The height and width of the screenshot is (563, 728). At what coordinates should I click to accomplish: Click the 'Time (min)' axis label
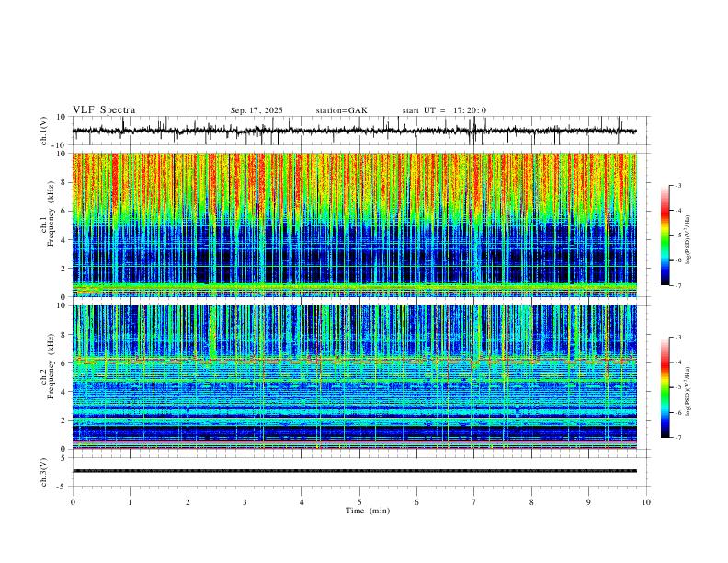click(368, 511)
